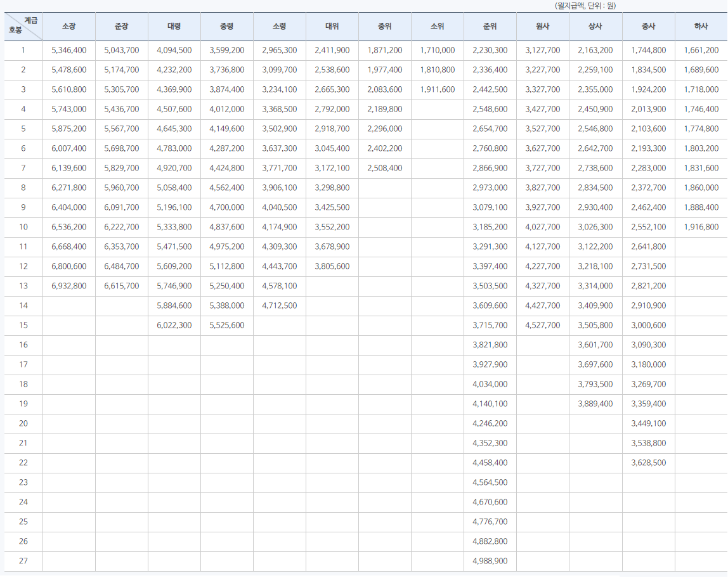
Task: Select cell value 5,043,700
Action: click(122, 50)
